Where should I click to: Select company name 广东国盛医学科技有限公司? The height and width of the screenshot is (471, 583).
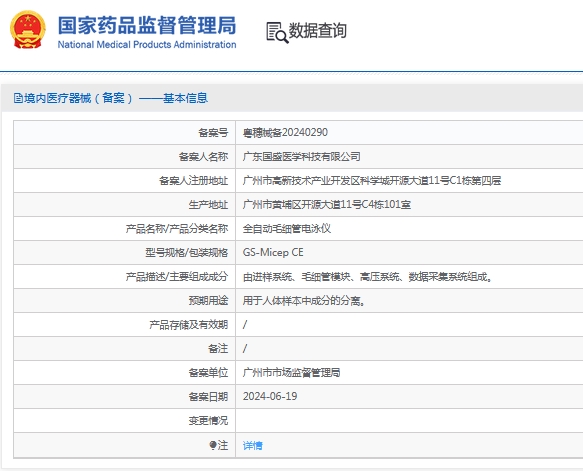click(302, 157)
